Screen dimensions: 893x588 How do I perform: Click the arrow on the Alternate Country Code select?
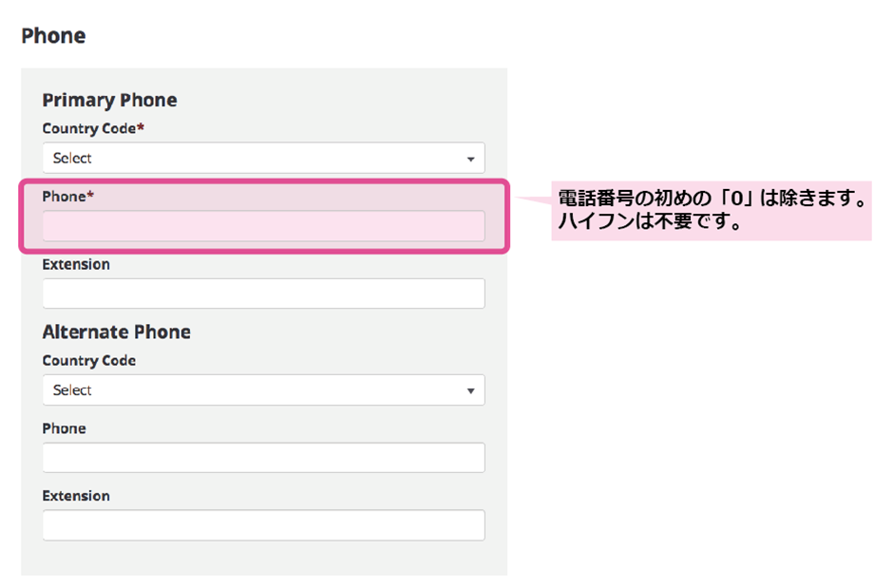(x=470, y=391)
